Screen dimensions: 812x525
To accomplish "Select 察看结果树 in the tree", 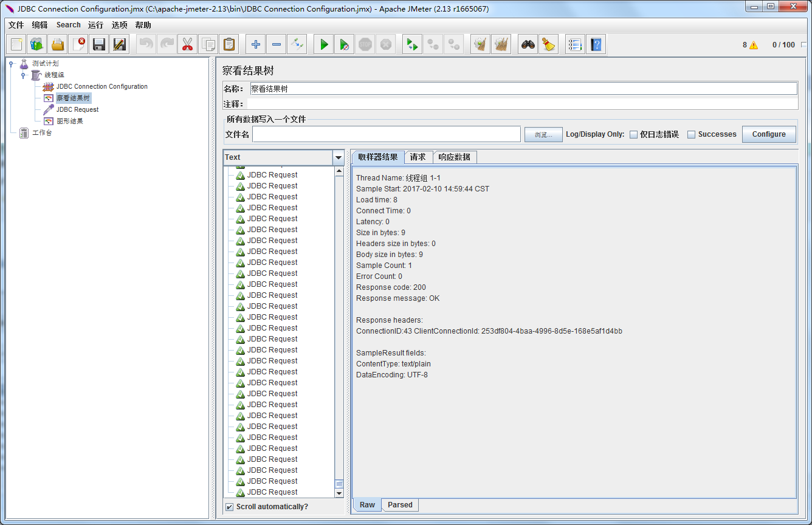I will pos(73,98).
